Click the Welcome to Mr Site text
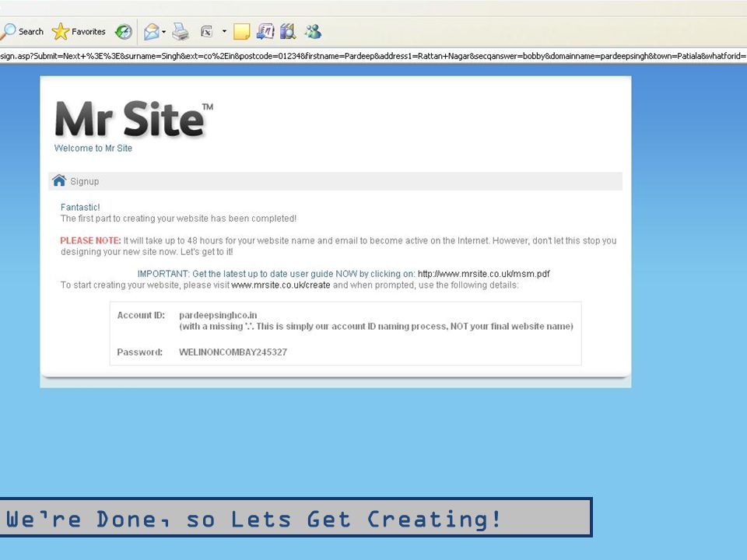The height and width of the screenshot is (560, 747). [x=93, y=148]
